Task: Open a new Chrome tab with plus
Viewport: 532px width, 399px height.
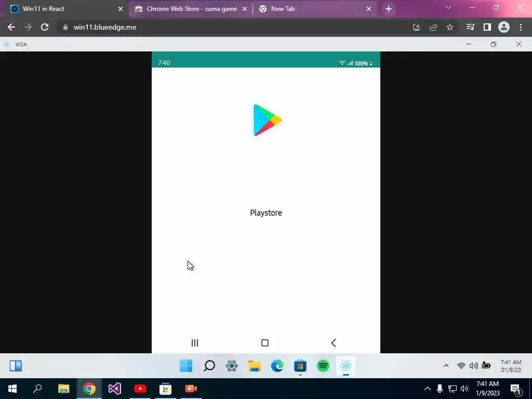Action: (389, 9)
